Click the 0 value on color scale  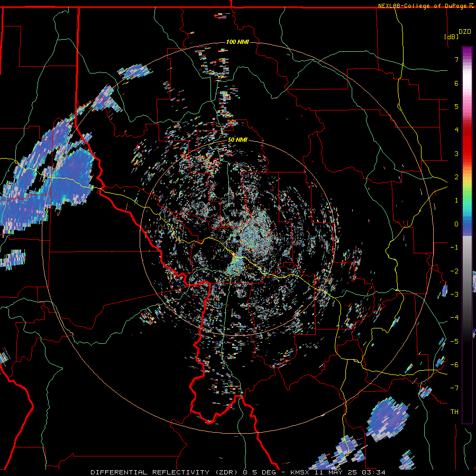coord(456,224)
